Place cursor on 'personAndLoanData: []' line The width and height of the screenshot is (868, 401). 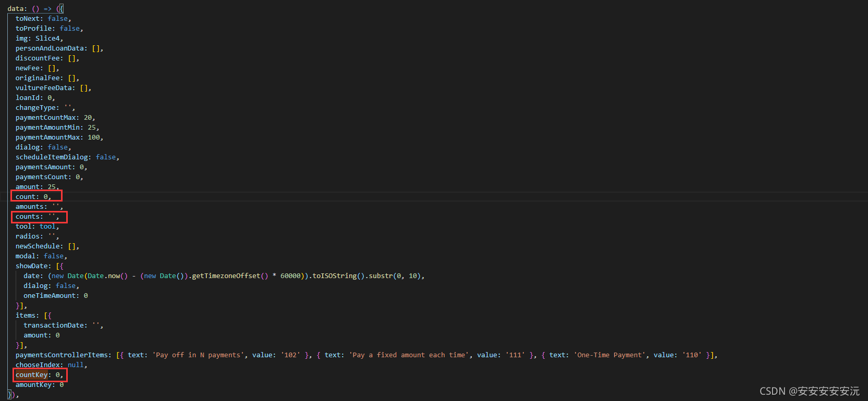click(x=59, y=48)
